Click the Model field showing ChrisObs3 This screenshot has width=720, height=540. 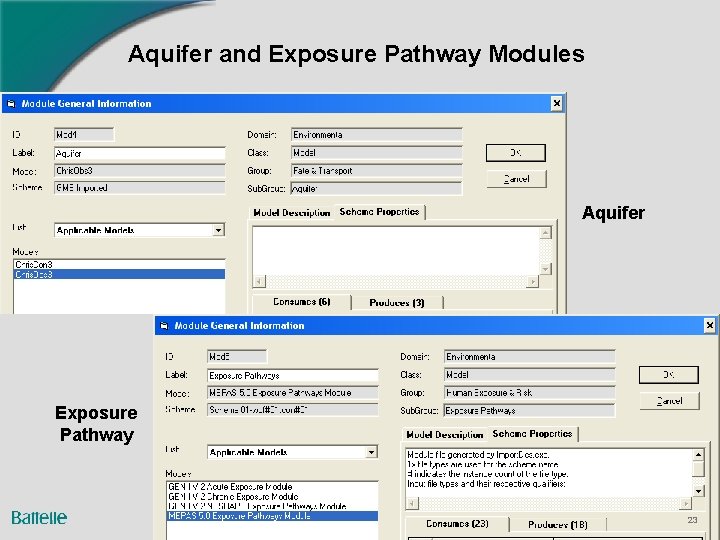[140, 171]
